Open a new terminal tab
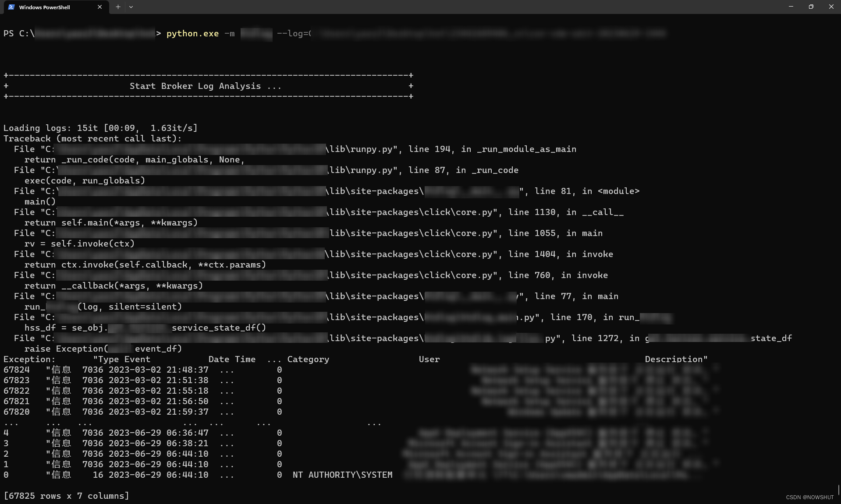This screenshot has height=504, width=841. (x=118, y=7)
